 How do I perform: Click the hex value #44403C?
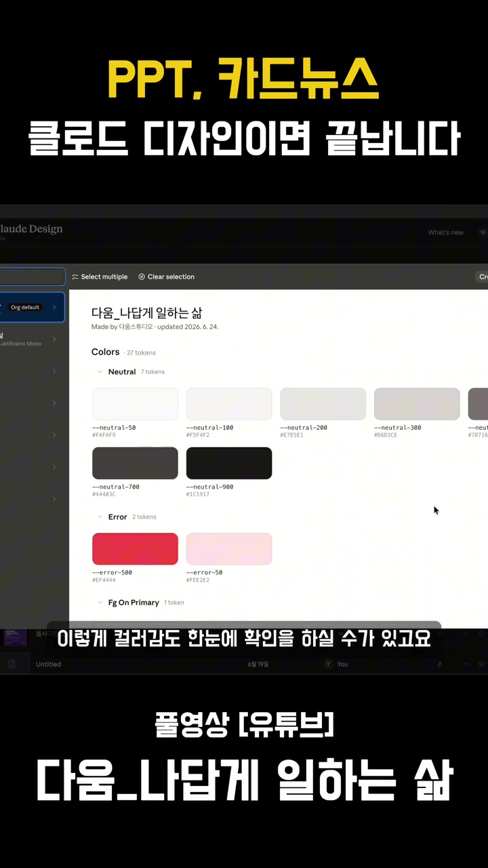[104, 494]
